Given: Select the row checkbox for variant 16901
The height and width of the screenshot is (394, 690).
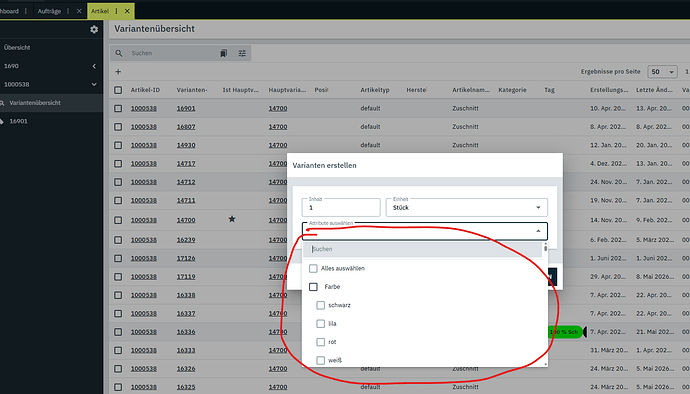Looking at the screenshot, I should [x=118, y=108].
